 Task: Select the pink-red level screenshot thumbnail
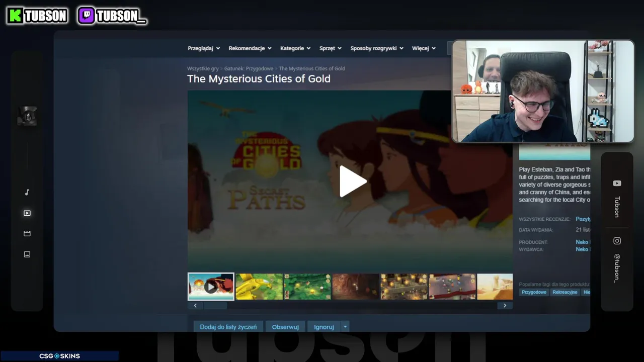452,287
